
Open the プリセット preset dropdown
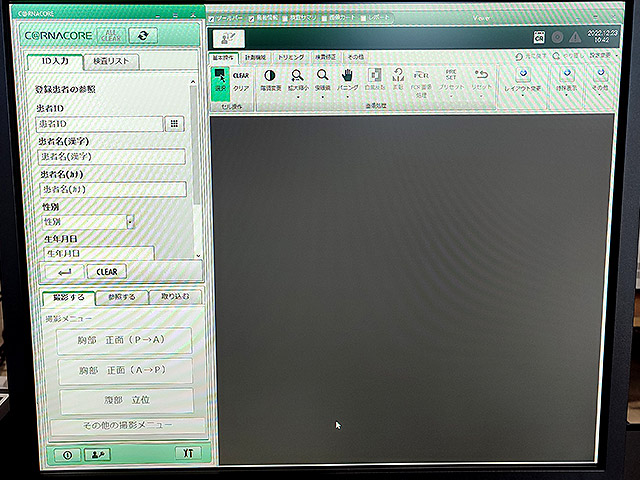coord(451,97)
